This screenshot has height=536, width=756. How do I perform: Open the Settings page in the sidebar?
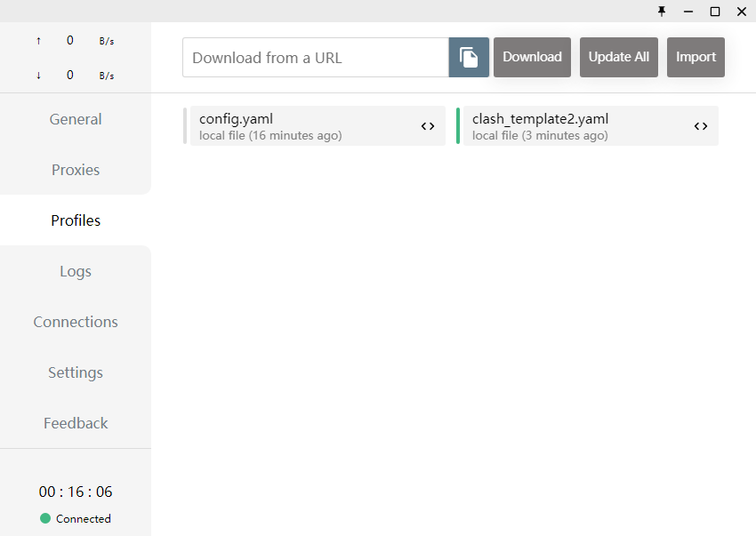click(76, 372)
